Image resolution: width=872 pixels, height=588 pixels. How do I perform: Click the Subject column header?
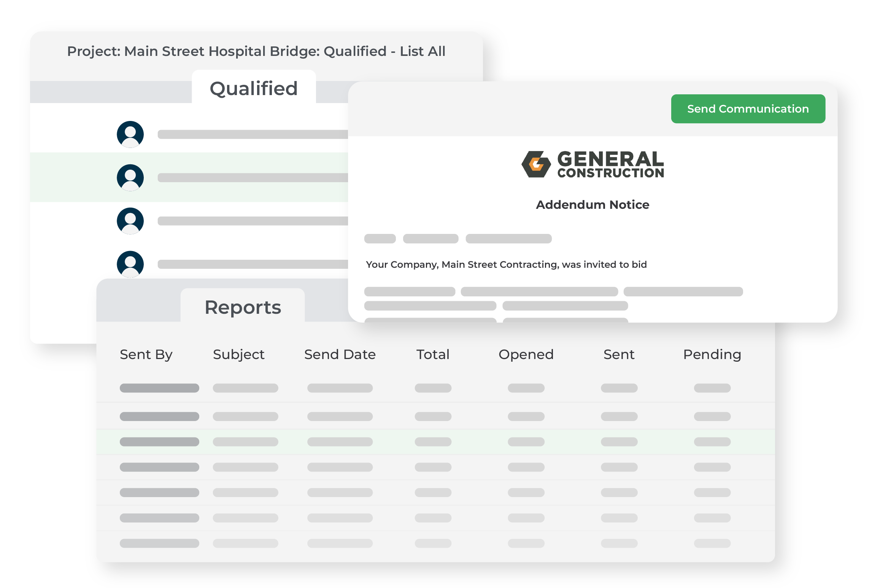coord(239,354)
